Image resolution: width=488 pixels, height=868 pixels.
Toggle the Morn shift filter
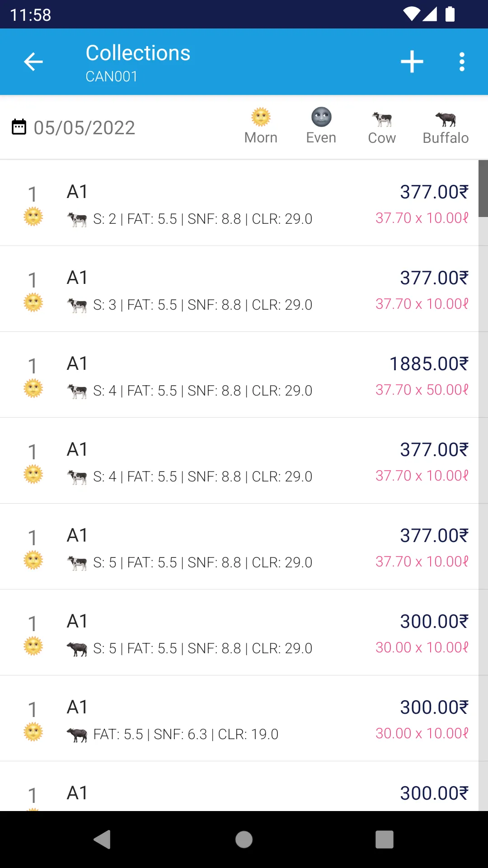pos(261,127)
